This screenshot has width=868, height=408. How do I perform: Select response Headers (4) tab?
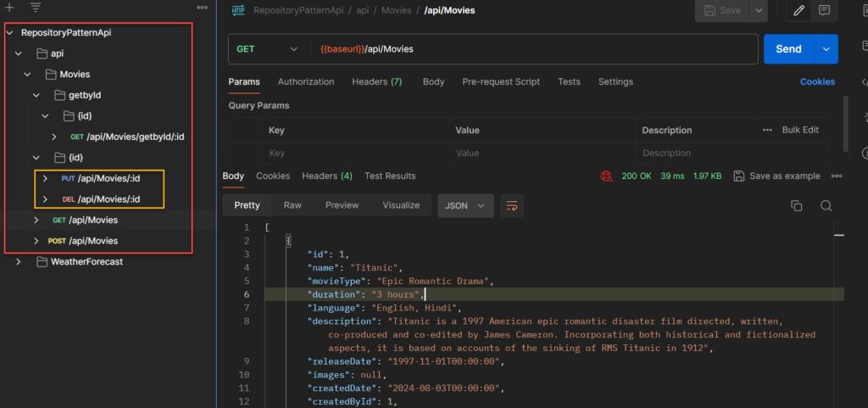[327, 176]
